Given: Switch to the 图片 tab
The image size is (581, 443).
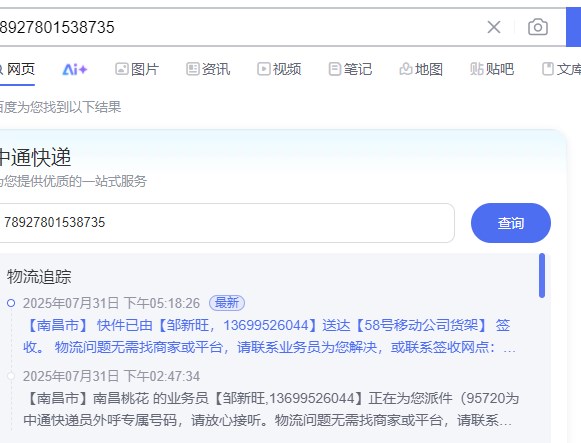Looking at the screenshot, I should (x=137, y=69).
